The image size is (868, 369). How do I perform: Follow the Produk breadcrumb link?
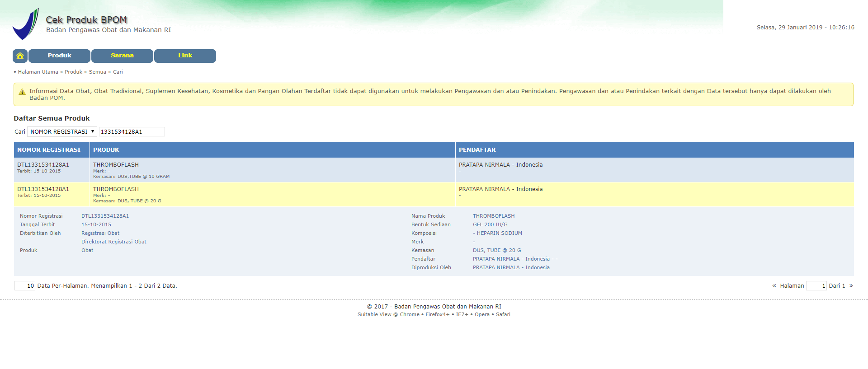[x=74, y=72]
